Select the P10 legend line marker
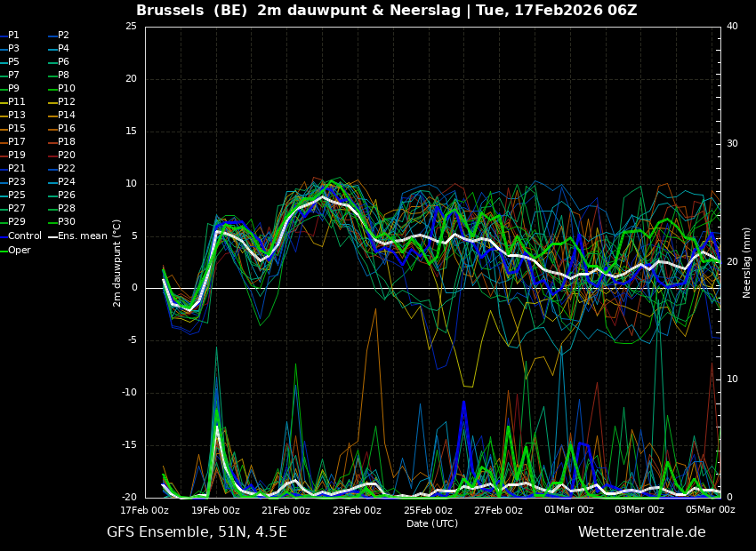756x551 pixels. coord(52,89)
